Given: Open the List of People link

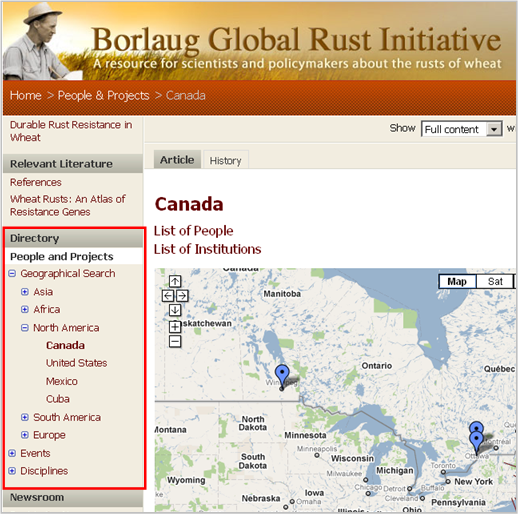Looking at the screenshot, I should 193,231.
